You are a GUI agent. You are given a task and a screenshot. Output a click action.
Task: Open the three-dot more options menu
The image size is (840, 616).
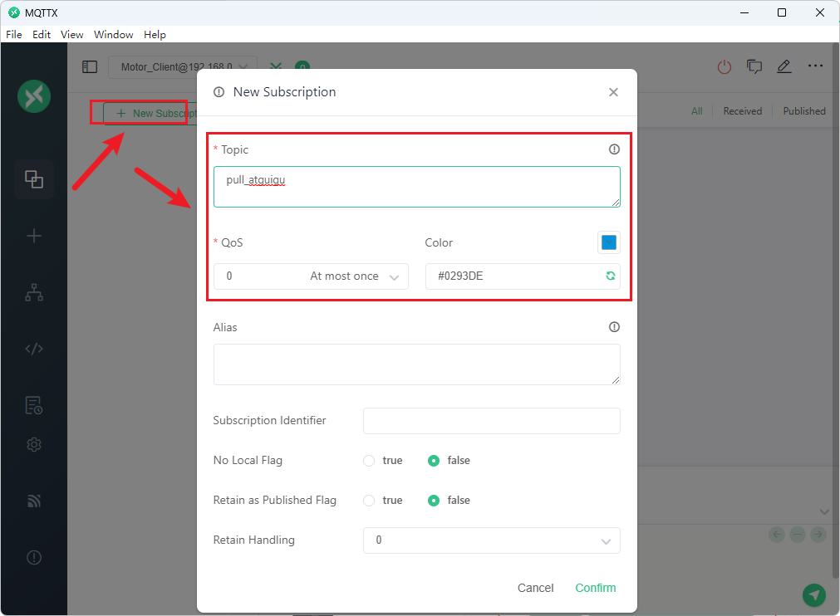pyautogui.click(x=815, y=66)
